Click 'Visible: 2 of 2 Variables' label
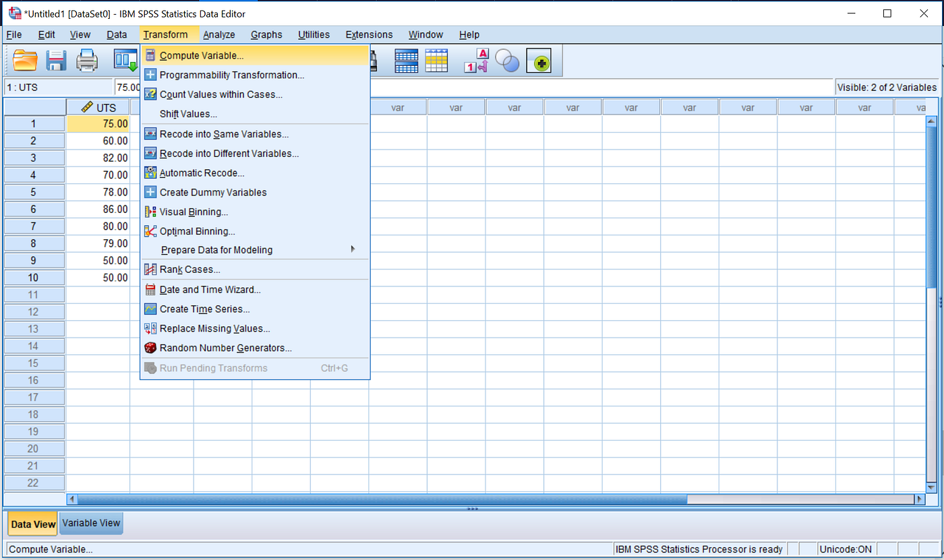The image size is (944, 560). [x=887, y=87]
